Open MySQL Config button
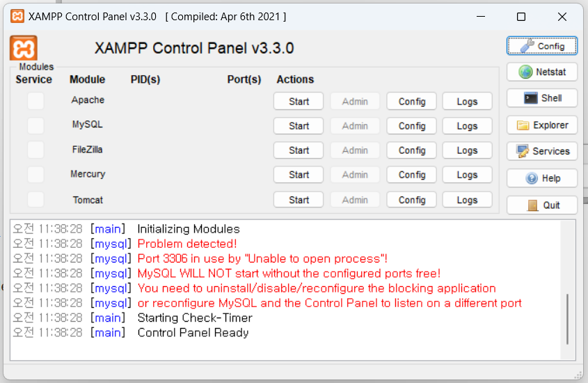588x383 pixels. 412,125
